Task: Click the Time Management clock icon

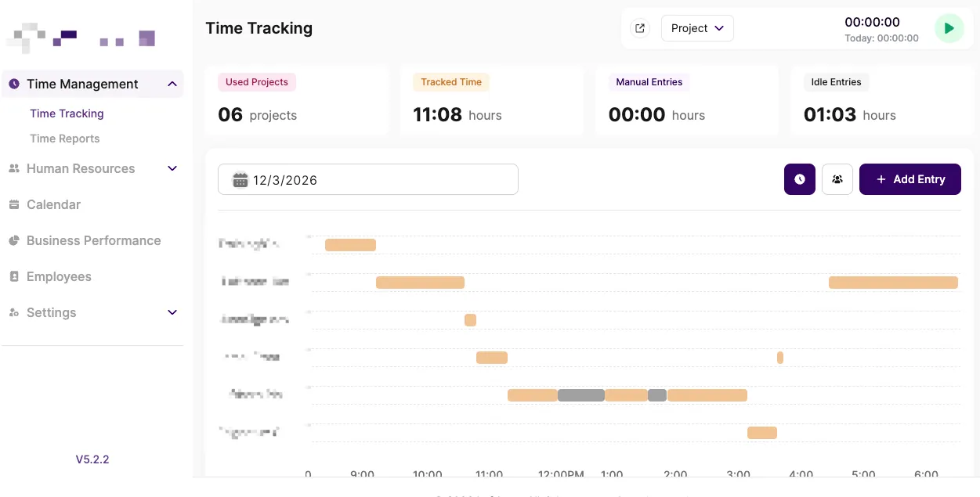Action: (x=13, y=83)
